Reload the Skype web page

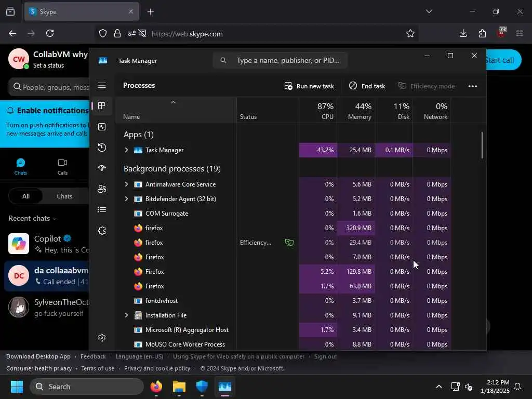click(50, 33)
